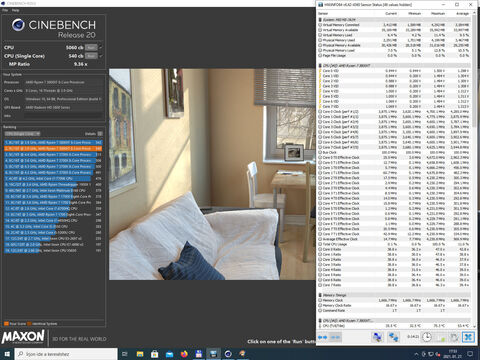Toggle the CPU test checkbox
Screen dimensions: 480x360
tap(101, 47)
